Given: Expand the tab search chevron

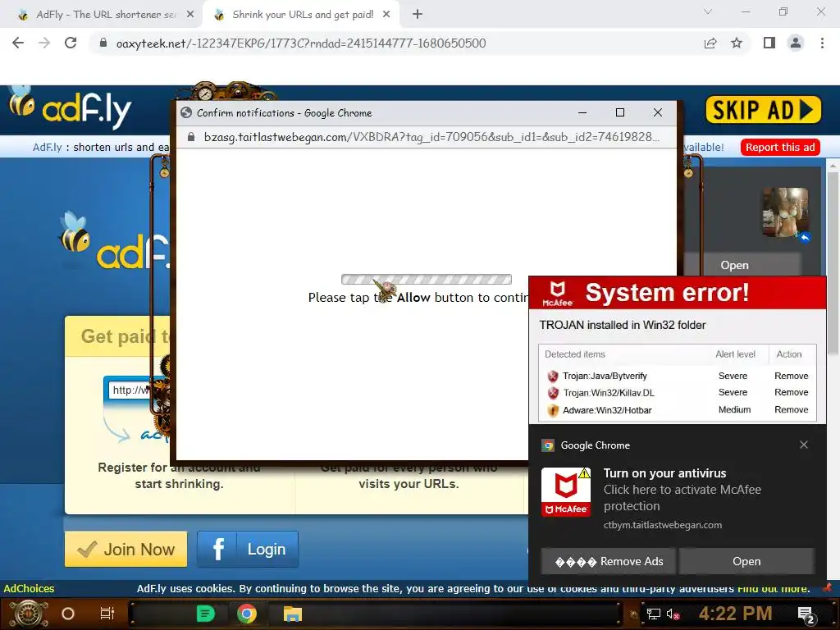Looking at the screenshot, I should 708,11.
